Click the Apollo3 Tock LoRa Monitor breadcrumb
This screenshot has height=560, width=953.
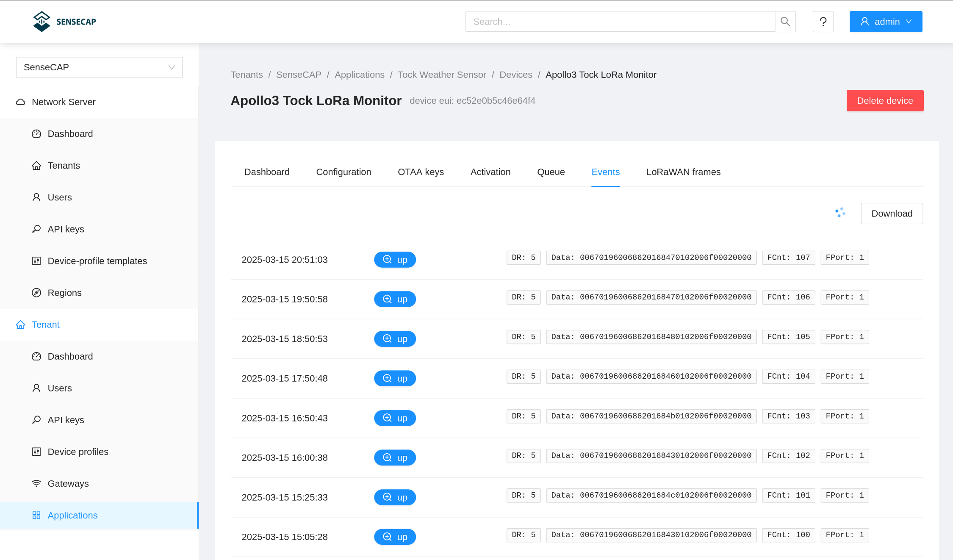[x=601, y=75]
